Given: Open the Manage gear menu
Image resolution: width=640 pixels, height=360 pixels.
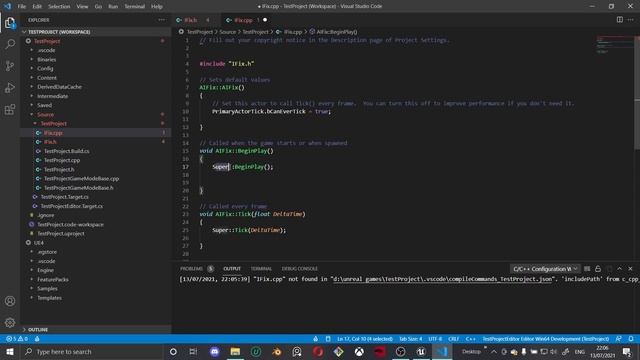Looking at the screenshot, I should pos(10,322).
